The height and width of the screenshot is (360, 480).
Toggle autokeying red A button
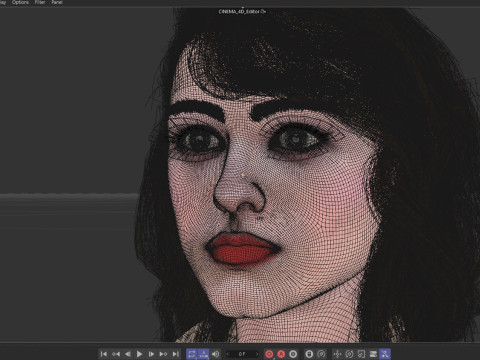tap(281, 354)
